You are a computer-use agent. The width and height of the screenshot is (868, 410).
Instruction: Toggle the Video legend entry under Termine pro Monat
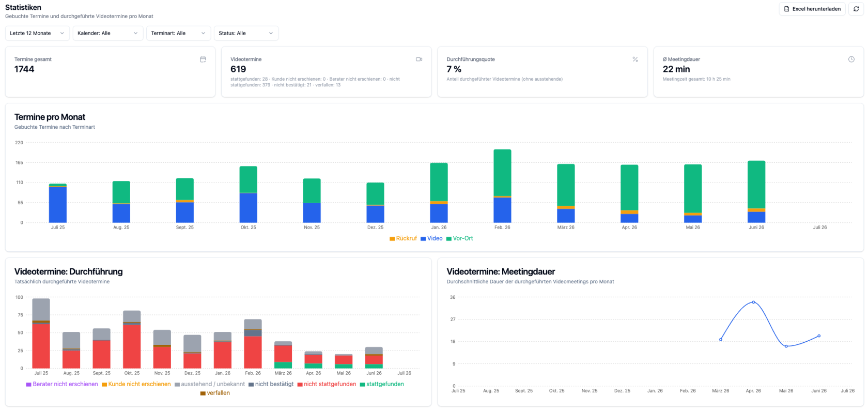(431, 238)
